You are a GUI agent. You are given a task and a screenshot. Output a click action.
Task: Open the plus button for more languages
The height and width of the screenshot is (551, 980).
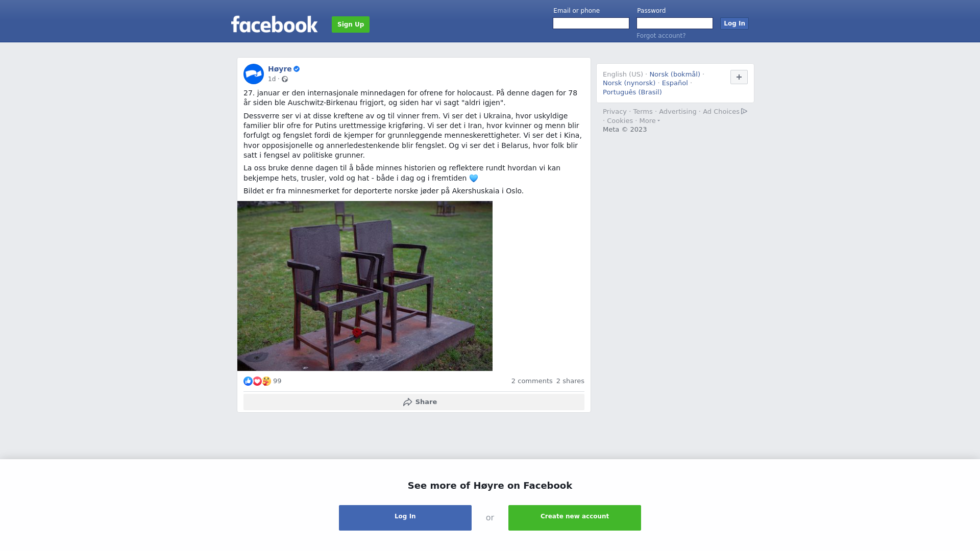pyautogui.click(x=739, y=77)
